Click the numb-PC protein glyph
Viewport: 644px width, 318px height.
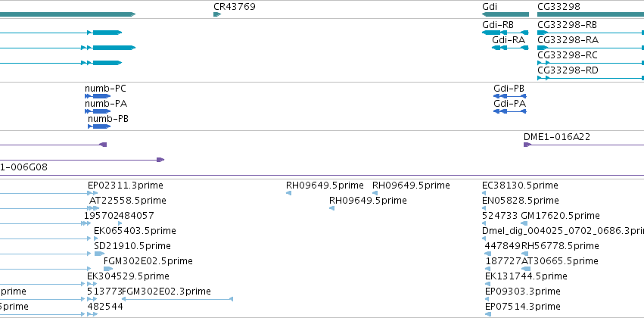tap(98, 96)
